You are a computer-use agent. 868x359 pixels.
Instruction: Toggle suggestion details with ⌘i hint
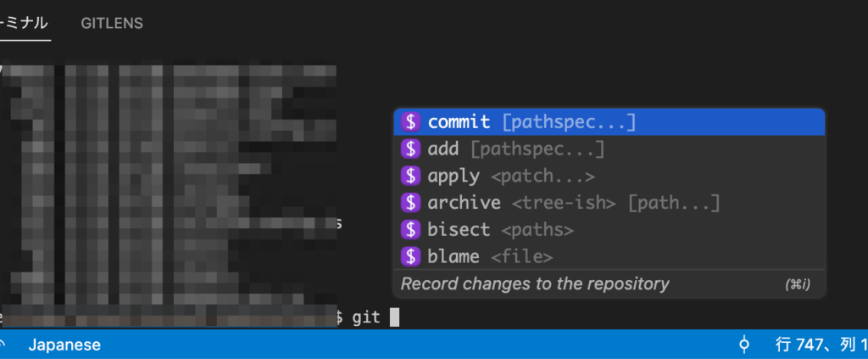point(797,285)
